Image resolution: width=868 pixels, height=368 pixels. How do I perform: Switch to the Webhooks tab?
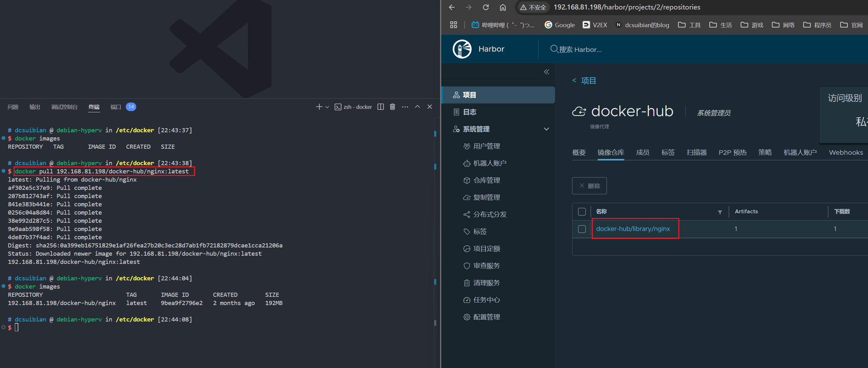coord(846,153)
